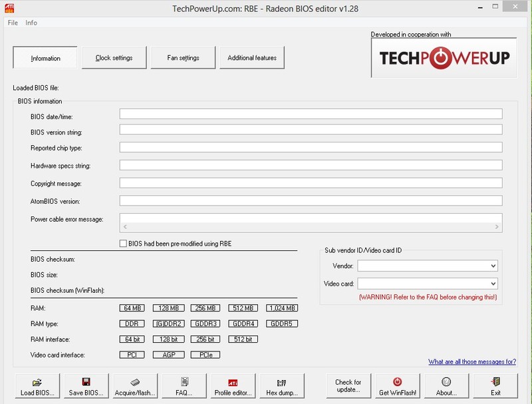Click left arrow of power cable message scrollbar
532x404 pixels.
125,227
